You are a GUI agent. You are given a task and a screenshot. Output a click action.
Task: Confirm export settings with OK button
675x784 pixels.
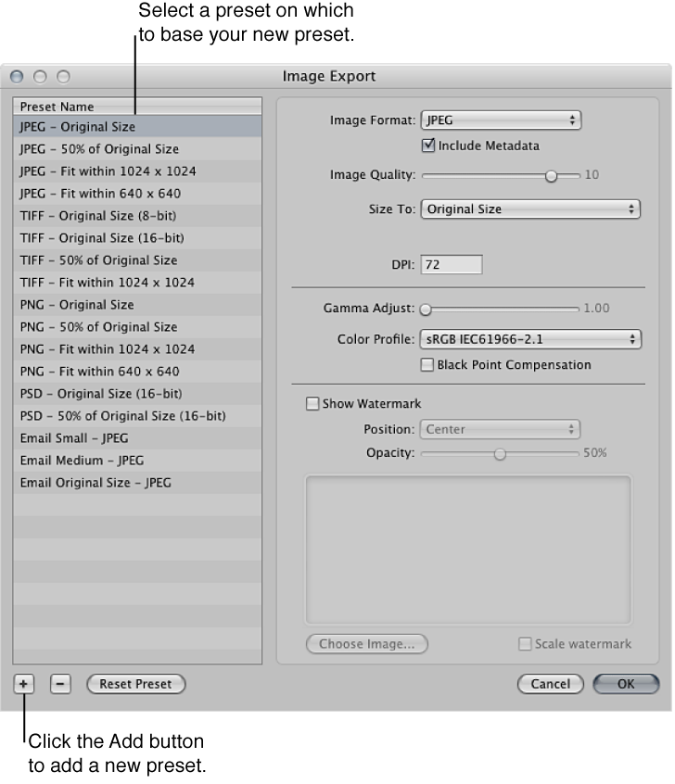click(x=626, y=684)
